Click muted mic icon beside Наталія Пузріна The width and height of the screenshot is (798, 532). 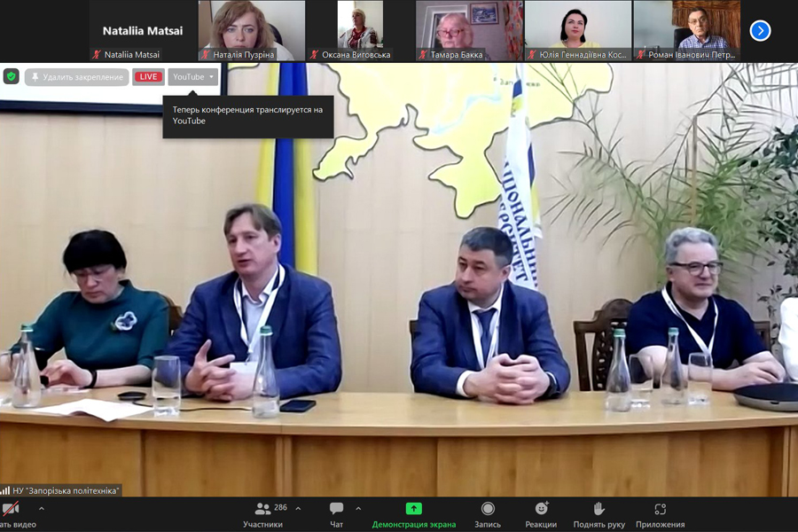pos(206,54)
